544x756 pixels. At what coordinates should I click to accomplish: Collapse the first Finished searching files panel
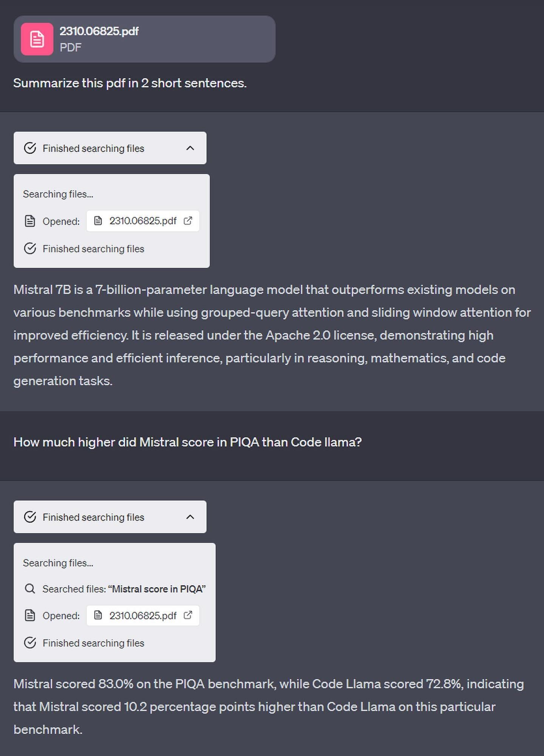pos(191,148)
